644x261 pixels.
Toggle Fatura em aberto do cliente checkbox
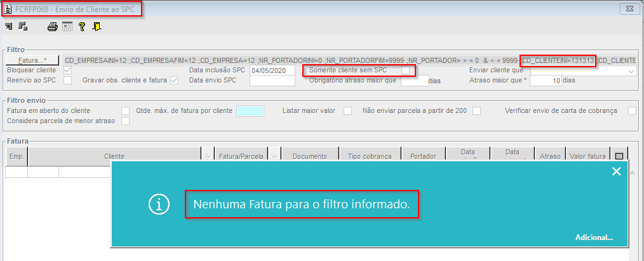[126, 110]
